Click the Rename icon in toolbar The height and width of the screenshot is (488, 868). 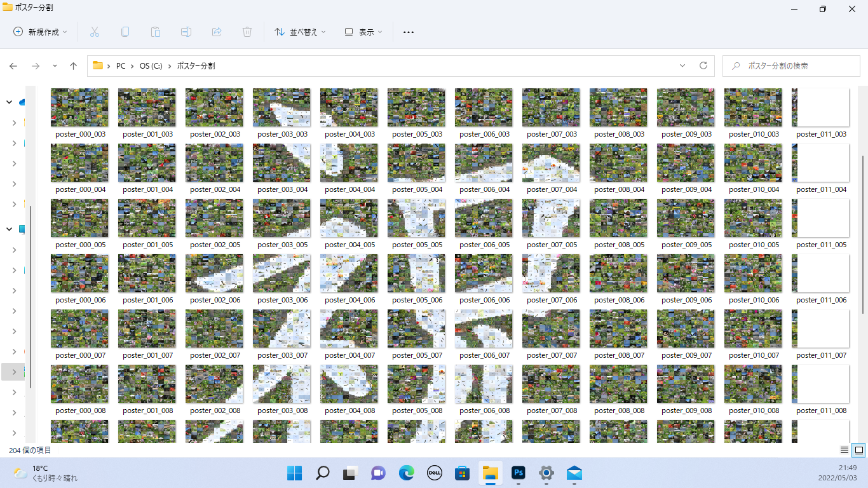(x=186, y=32)
